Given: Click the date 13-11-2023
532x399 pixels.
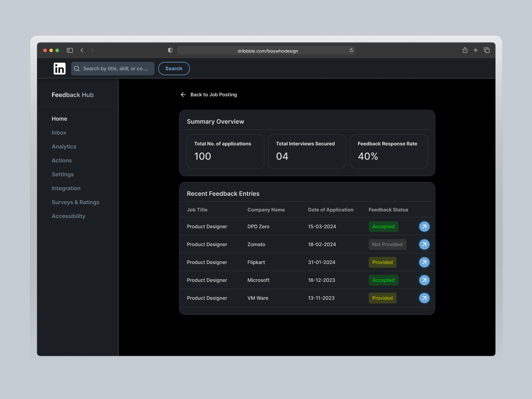Looking at the screenshot, I should (321, 298).
